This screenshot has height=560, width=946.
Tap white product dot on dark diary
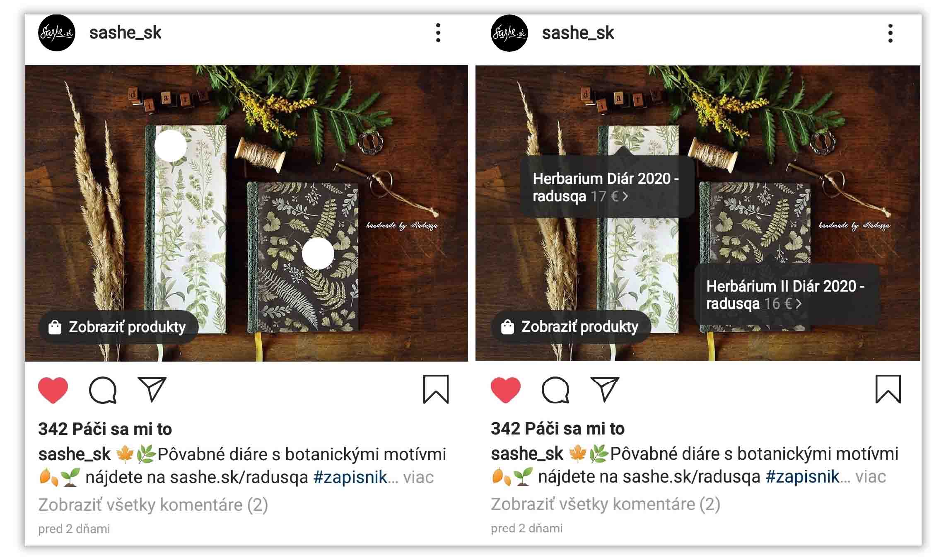tap(318, 253)
